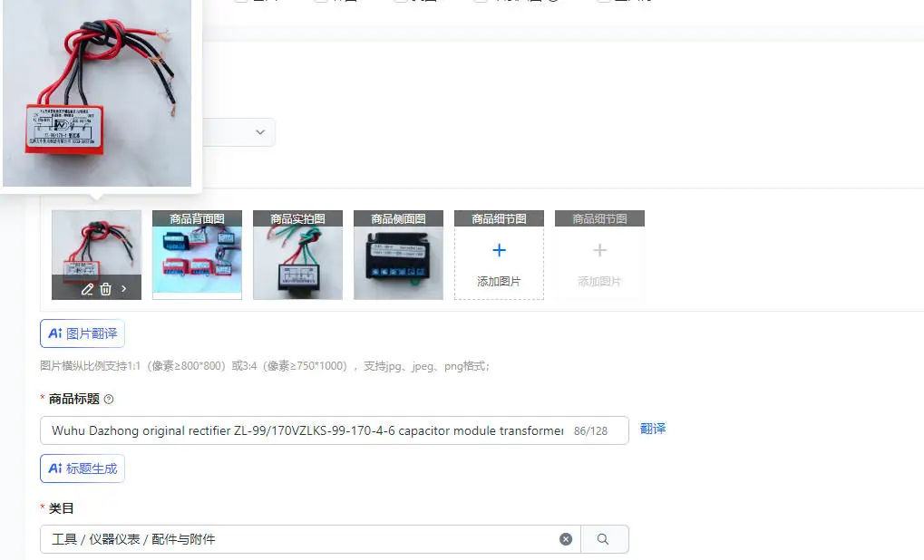Screen dimensions: 924x560
Task: Add image in greyed-out 商品细节图 slot
Action: pos(599,263)
